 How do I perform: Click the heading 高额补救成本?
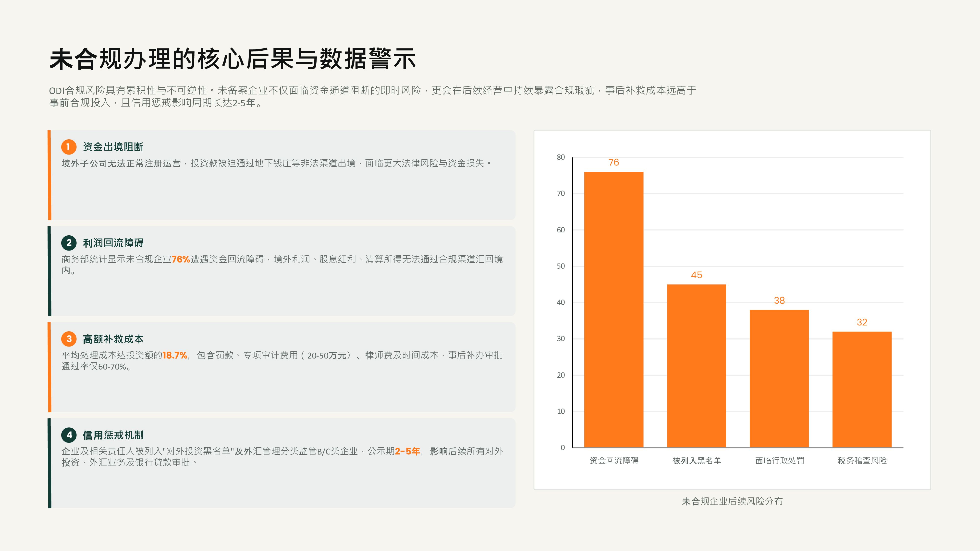(113, 339)
